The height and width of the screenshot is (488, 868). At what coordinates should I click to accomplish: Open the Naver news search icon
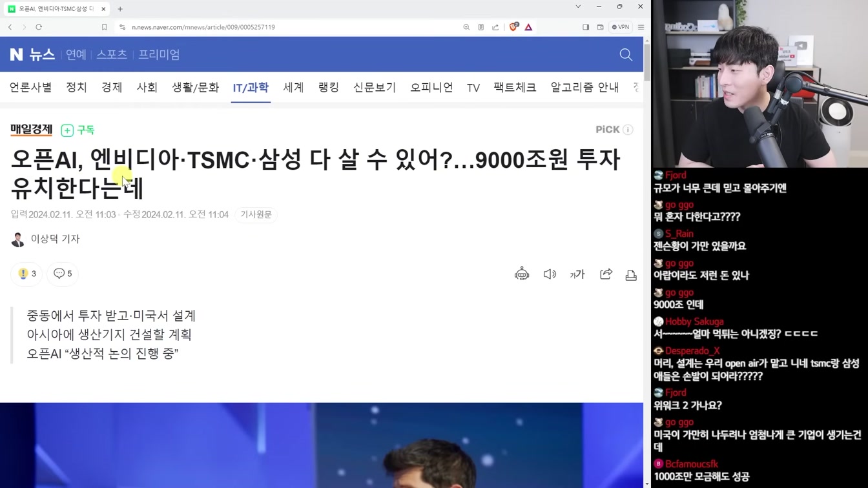point(626,55)
